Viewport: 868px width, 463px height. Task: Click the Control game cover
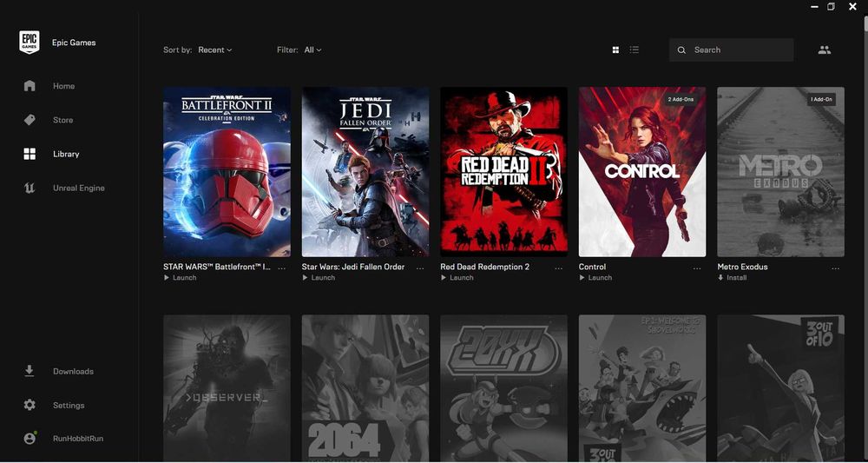642,172
